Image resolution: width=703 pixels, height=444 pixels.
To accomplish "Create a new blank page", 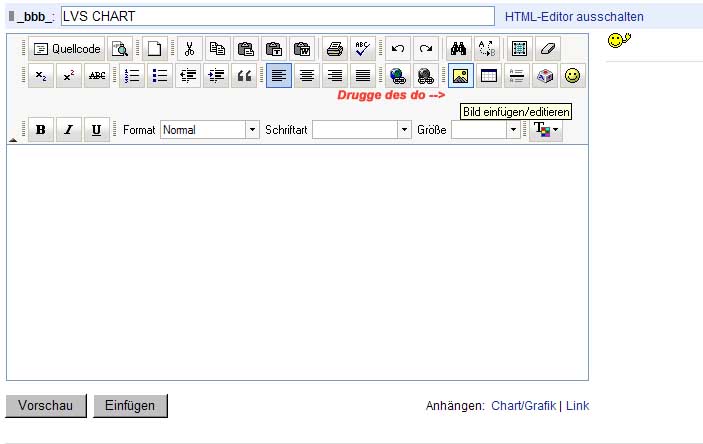I will [x=155, y=48].
